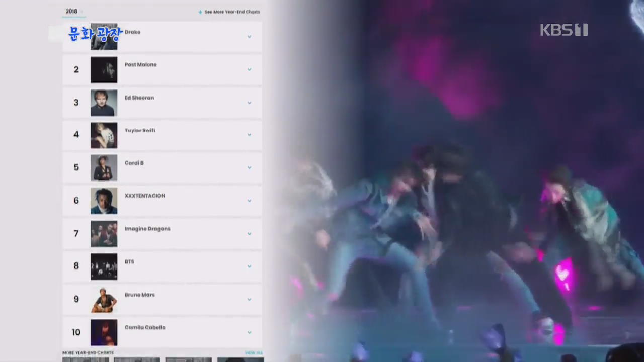Viewport: 644px width, 362px height.
Task: Open Cardi B's artist thumbnail
Action: (x=104, y=168)
